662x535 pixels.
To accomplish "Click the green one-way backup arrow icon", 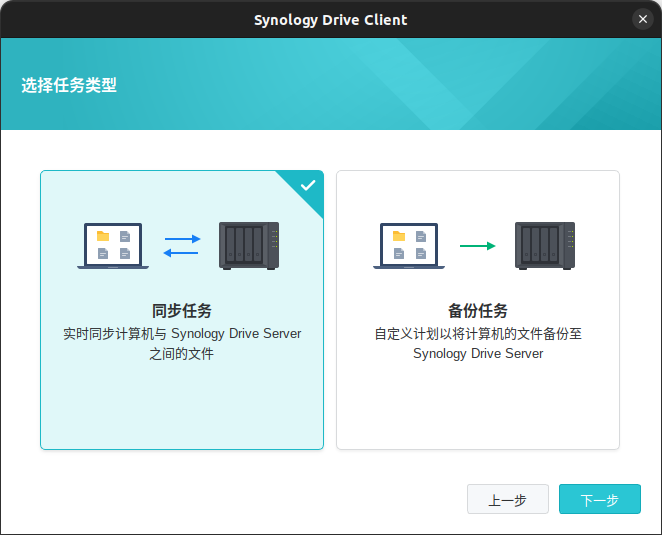I will [478, 246].
